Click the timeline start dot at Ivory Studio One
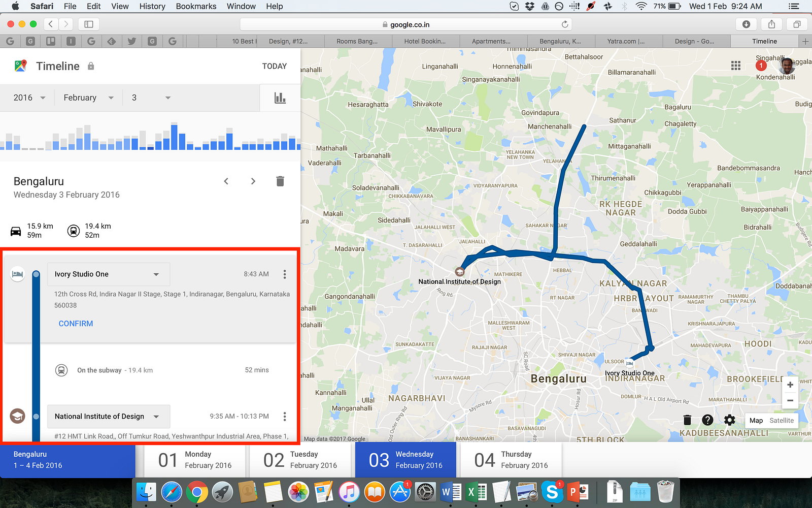812x508 pixels. [36, 274]
